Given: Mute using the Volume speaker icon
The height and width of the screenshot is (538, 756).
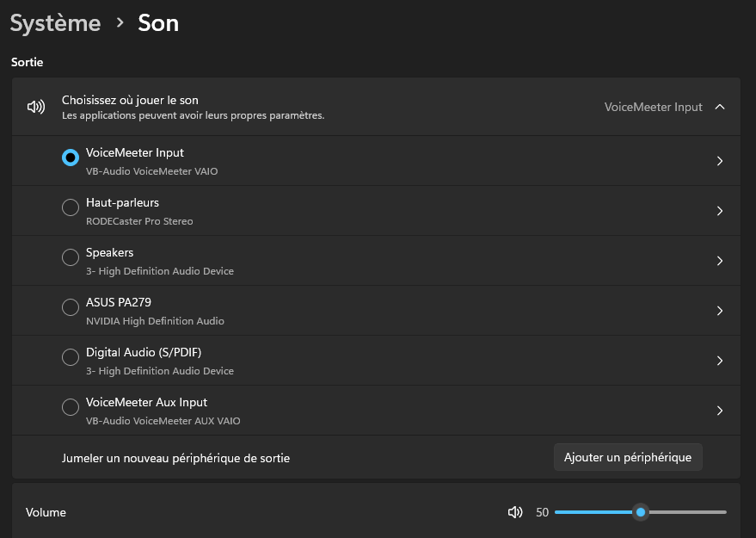Looking at the screenshot, I should tap(515, 512).
